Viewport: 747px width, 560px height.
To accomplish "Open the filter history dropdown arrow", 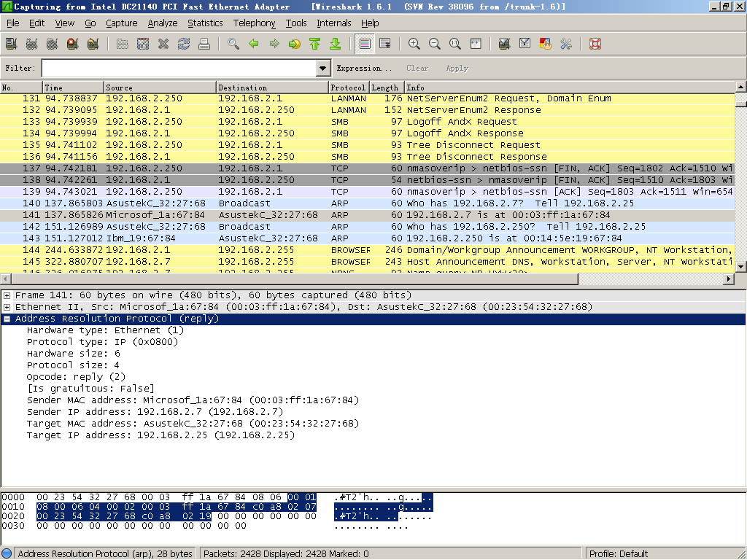I will point(323,68).
